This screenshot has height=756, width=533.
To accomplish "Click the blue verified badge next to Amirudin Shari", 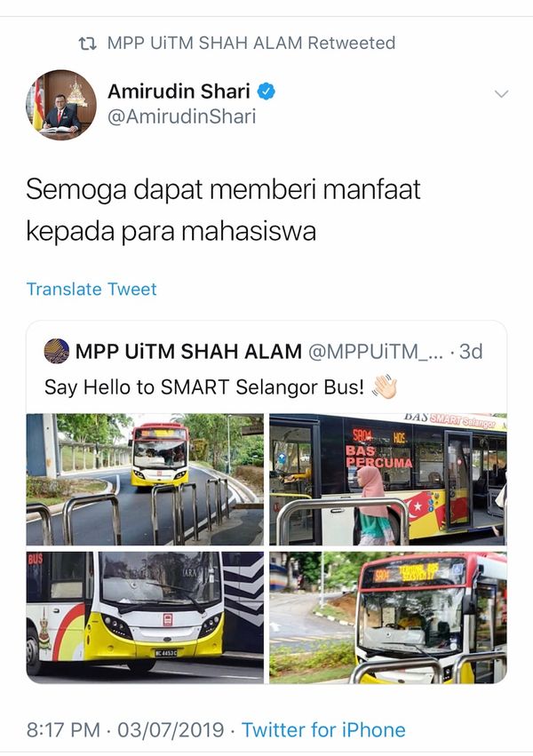I will coord(266,91).
